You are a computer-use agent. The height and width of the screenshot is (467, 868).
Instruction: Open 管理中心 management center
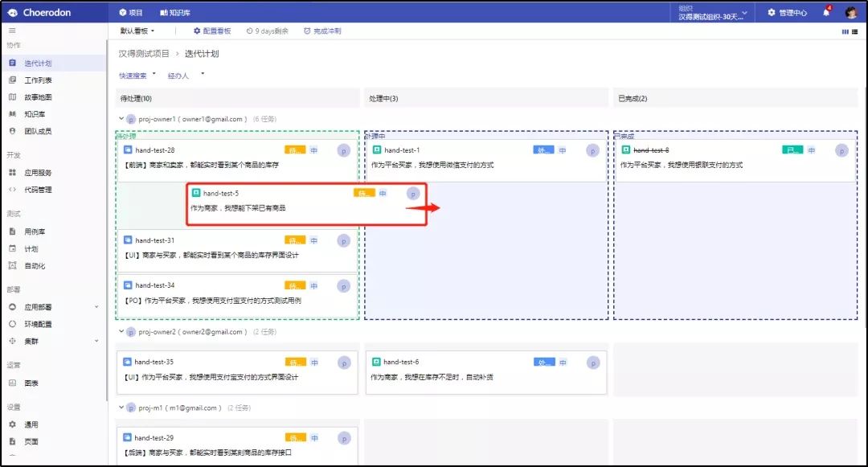[x=787, y=13]
